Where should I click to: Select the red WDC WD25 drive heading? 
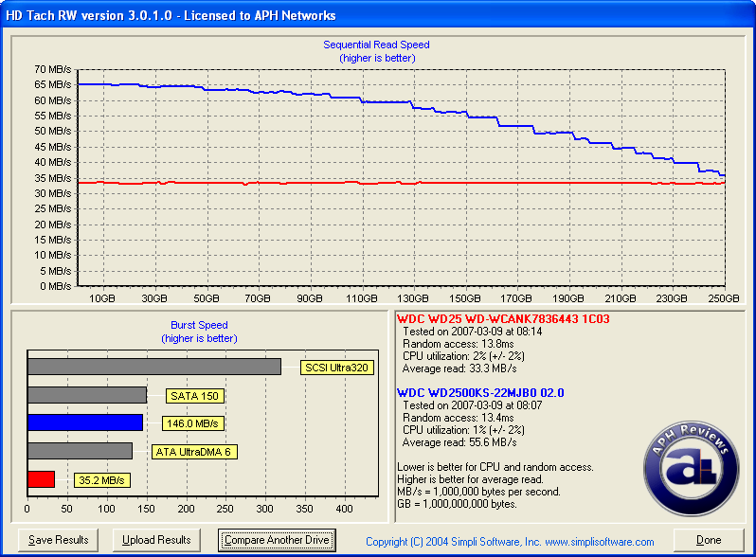tap(502, 319)
